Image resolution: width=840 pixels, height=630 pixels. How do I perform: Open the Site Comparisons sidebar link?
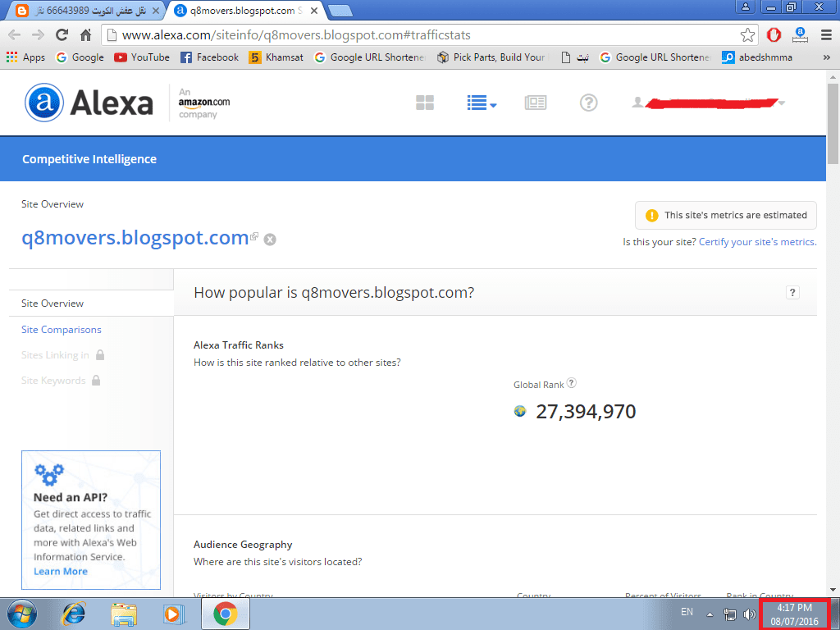pyautogui.click(x=61, y=330)
